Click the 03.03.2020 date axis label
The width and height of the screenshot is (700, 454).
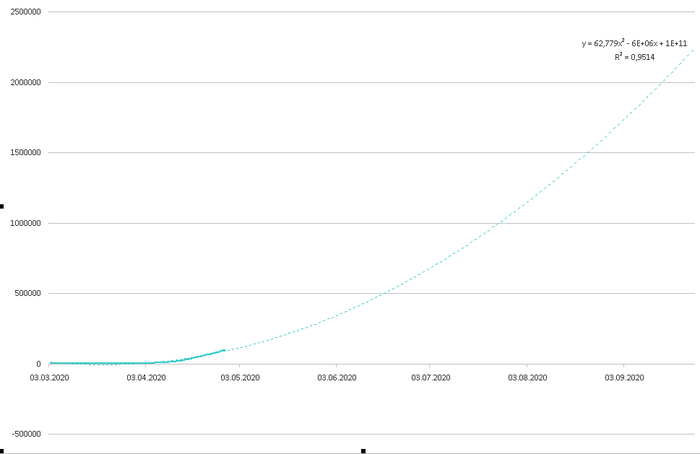click(x=49, y=378)
